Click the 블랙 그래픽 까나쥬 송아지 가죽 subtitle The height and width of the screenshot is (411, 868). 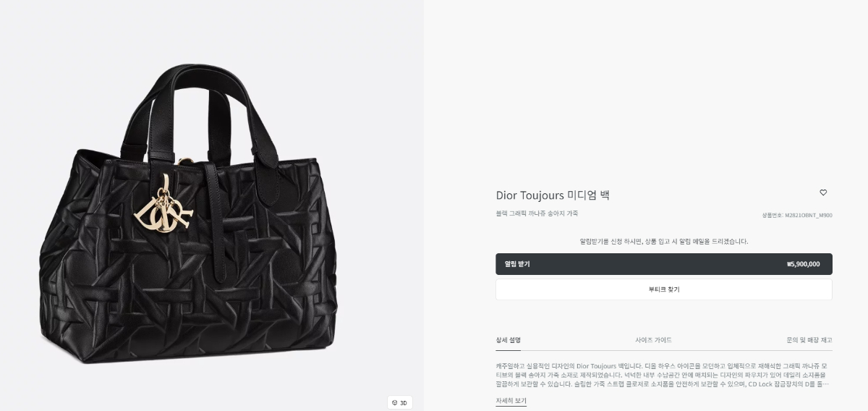click(x=537, y=213)
